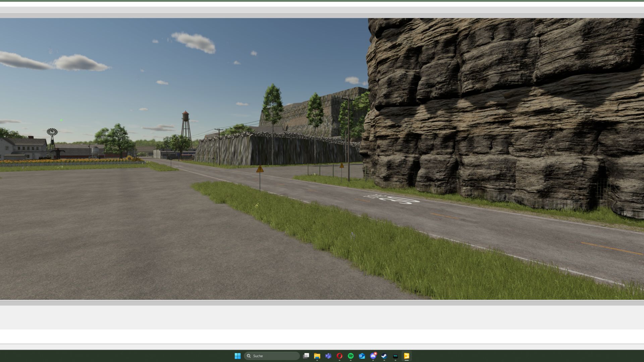Viewport: 644px width, 362px height.
Task: Open the dark waveform app icon
Action: [x=395, y=356]
